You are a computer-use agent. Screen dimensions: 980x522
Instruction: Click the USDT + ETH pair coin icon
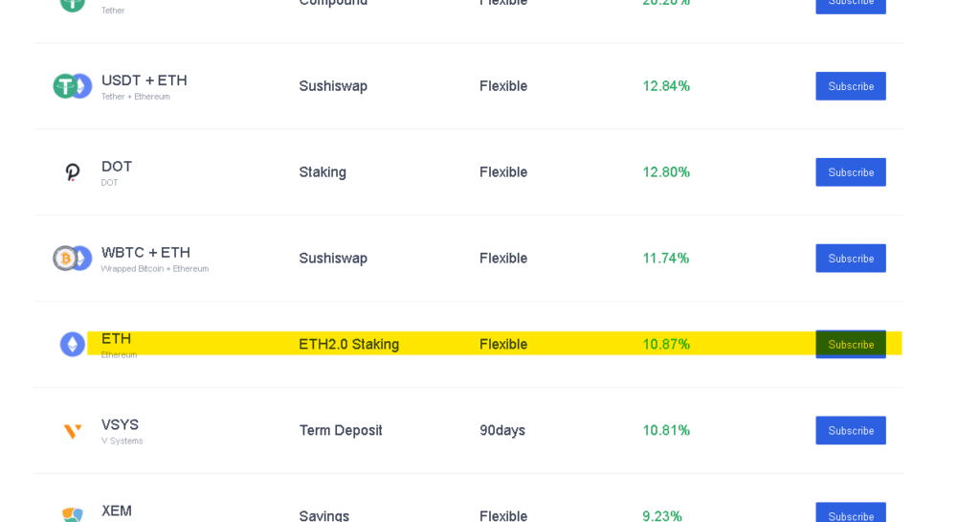coord(73,86)
